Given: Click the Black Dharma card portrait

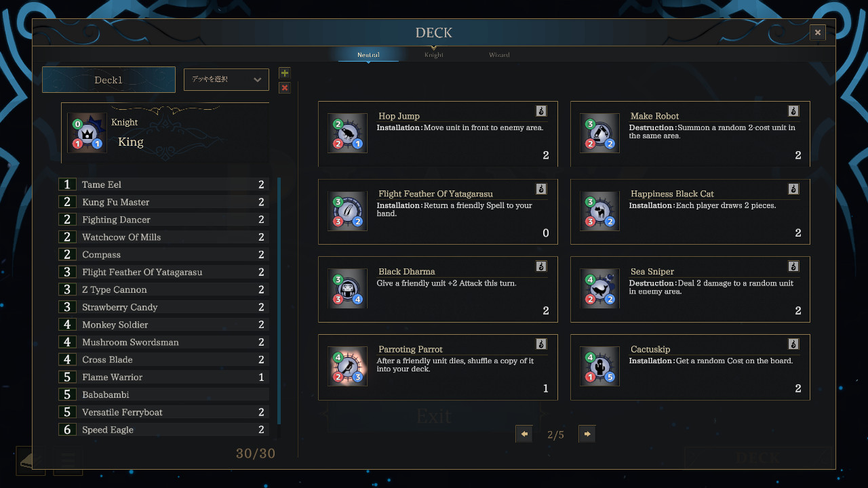Looking at the screenshot, I should [x=347, y=289].
